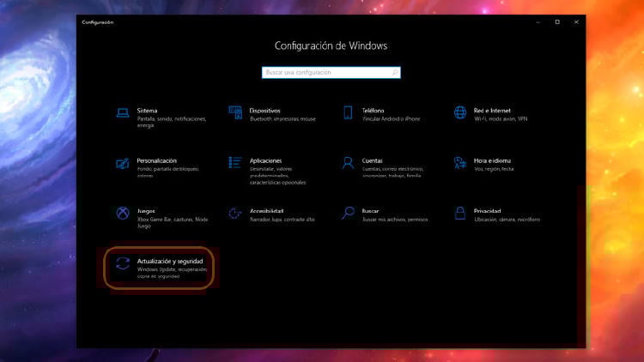Viewport: 644px width, 362px height.
Task: Click the Hora e idioma icon
Action: click(459, 162)
